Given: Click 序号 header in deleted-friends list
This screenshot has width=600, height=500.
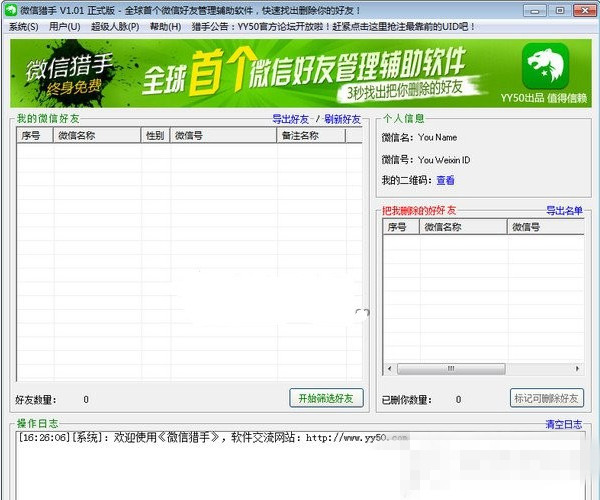Looking at the screenshot, I should coord(401,227).
